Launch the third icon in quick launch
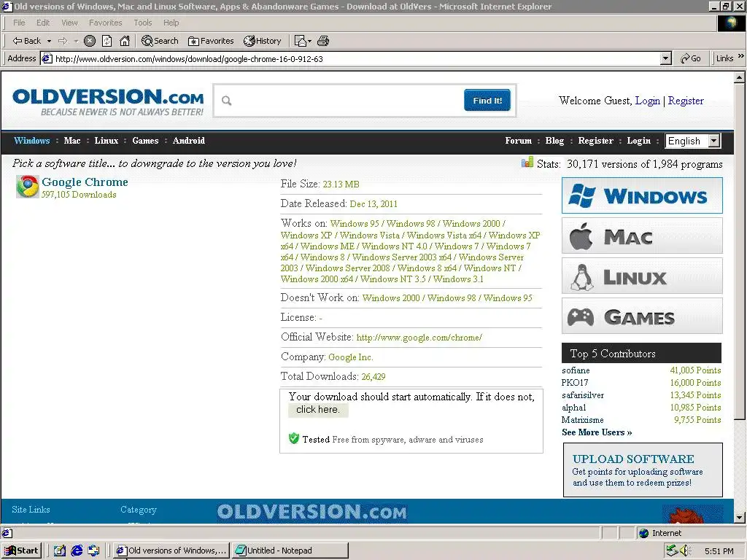747x560 pixels. [94, 551]
